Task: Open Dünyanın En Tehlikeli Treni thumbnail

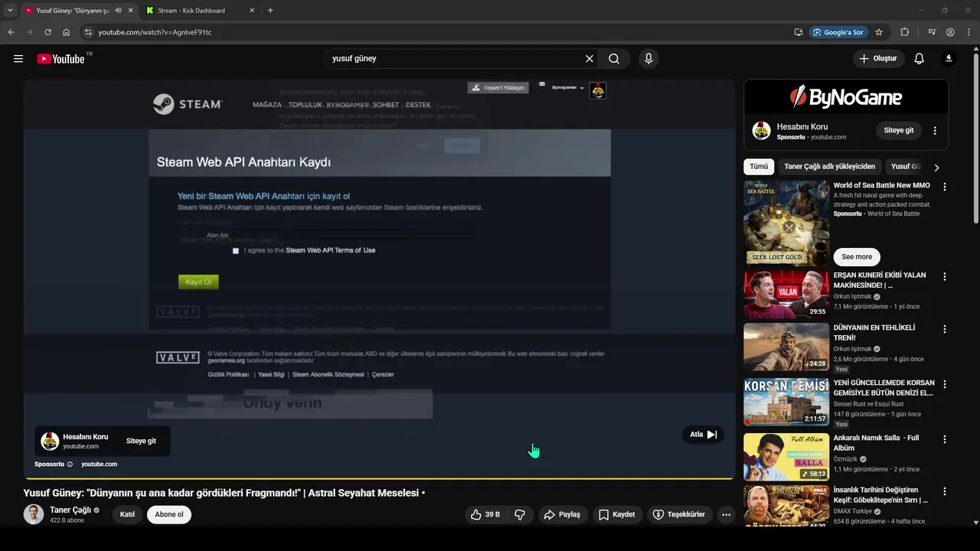Action: pos(786,347)
